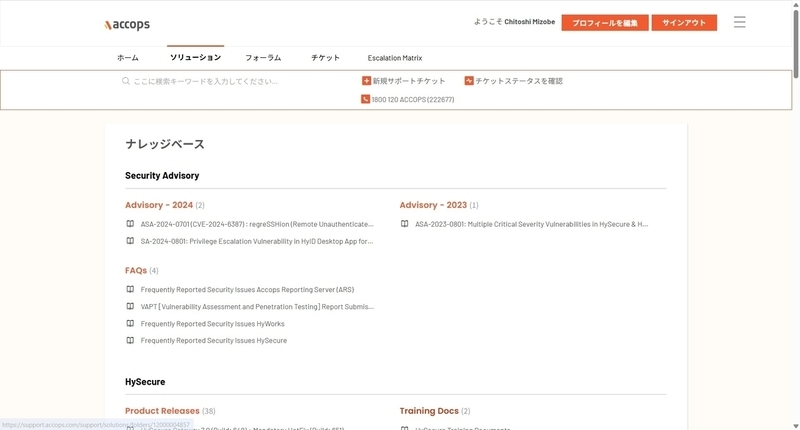The width and height of the screenshot is (800, 430).
Task: Click book icon beside ASA-2023-0801 article
Action: click(404, 224)
